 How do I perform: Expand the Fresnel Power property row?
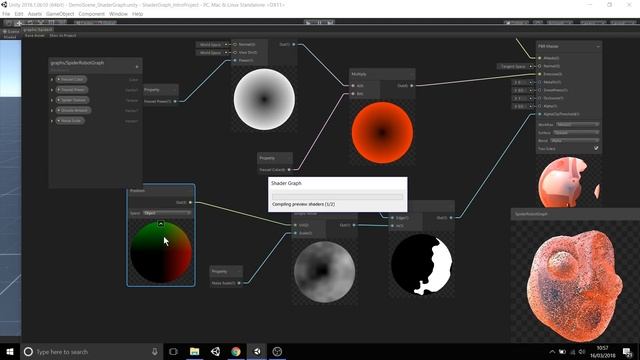point(52,90)
